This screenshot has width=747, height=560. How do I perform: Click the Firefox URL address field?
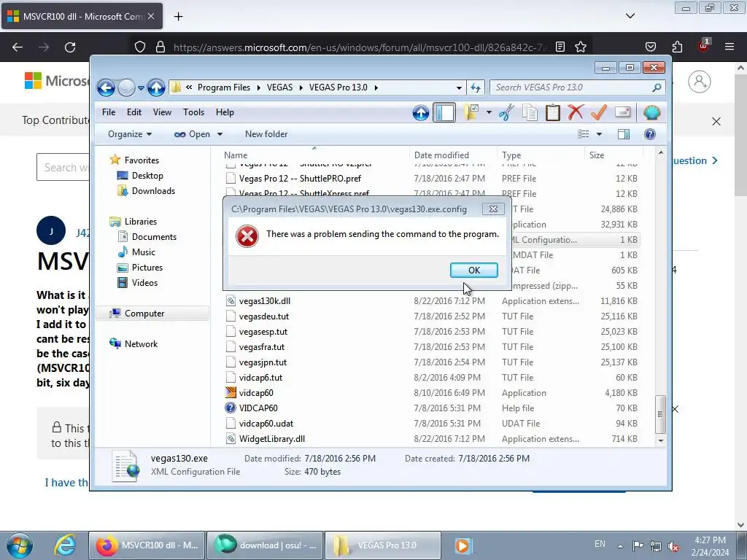(x=360, y=47)
